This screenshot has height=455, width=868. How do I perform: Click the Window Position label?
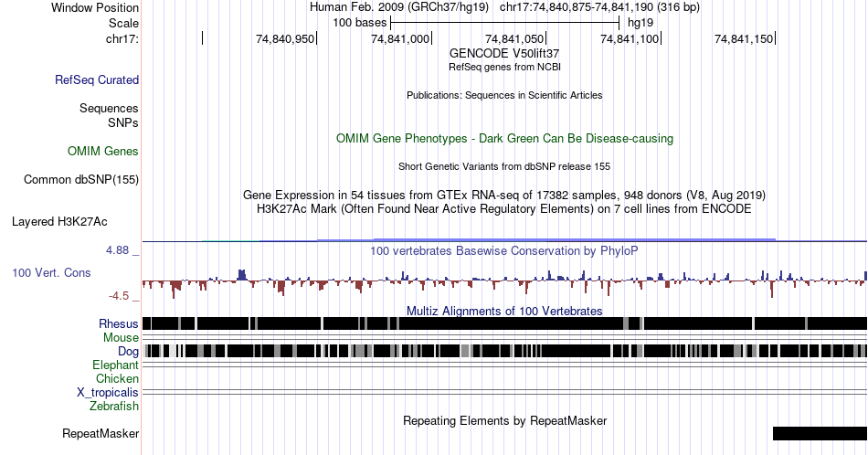click(95, 7)
